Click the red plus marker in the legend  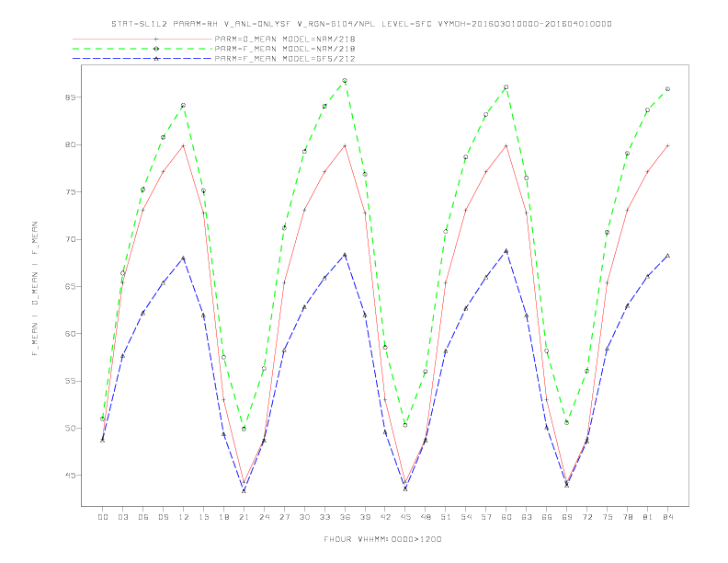(156, 39)
